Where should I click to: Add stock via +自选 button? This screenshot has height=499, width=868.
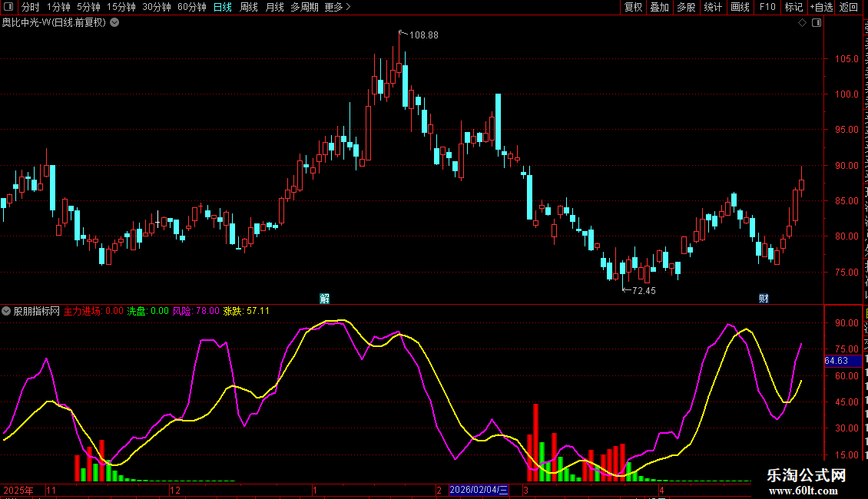[821, 7]
